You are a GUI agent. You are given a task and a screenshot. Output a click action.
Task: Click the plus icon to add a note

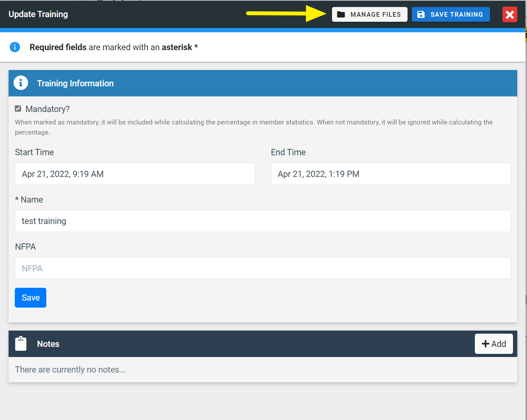tap(485, 344)
